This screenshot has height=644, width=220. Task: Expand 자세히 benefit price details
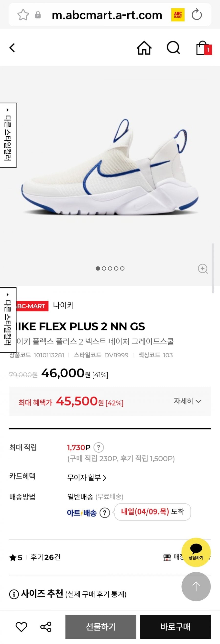tap(187, 401)
